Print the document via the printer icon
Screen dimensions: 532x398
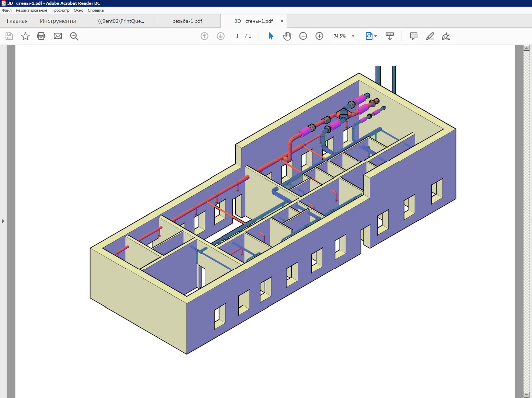click(x=41, y=36)
